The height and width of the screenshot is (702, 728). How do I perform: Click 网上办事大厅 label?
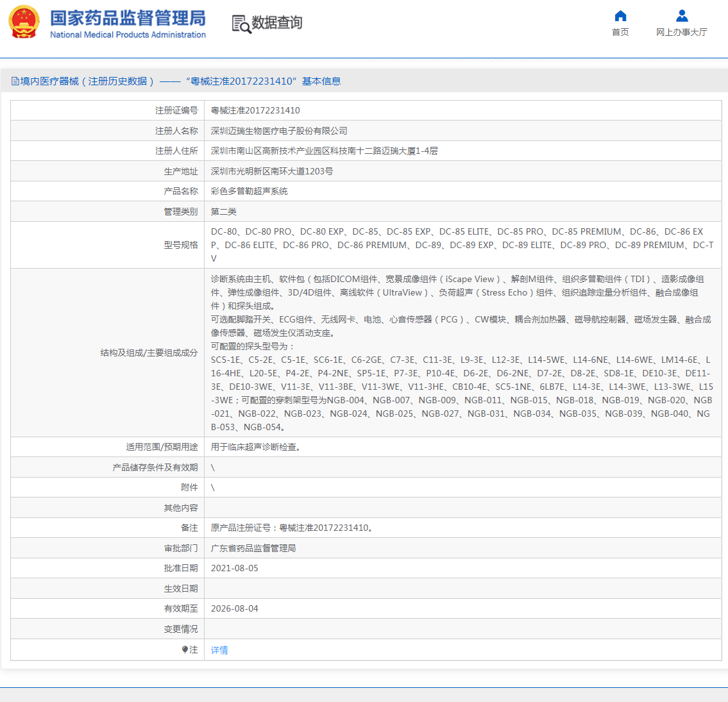tap(682, 32)
